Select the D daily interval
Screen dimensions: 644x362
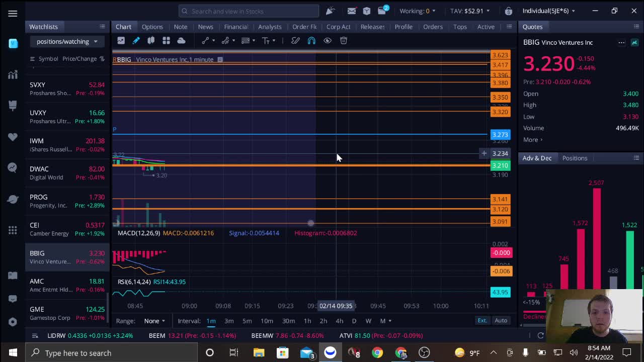(354, 321)
